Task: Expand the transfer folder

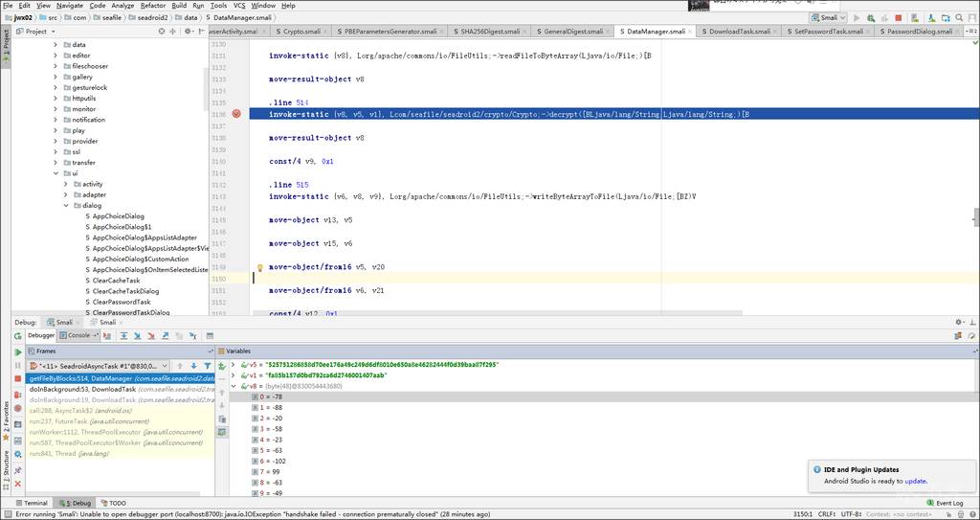Action: click(x=55, y=163)
